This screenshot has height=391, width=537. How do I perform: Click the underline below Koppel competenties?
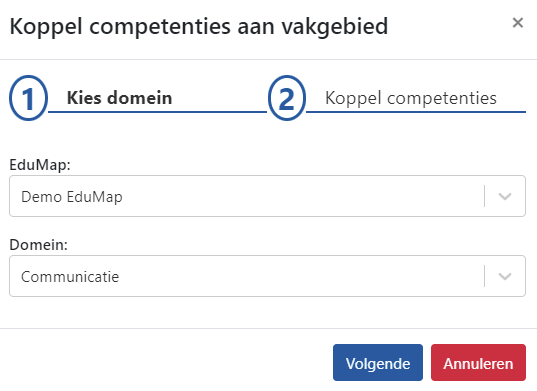[416, 112]
